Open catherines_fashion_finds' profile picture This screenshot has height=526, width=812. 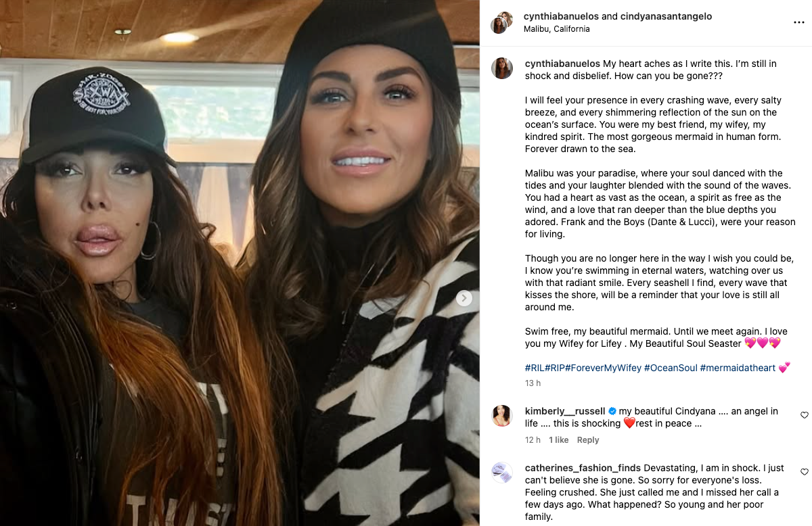click(502, 473)
